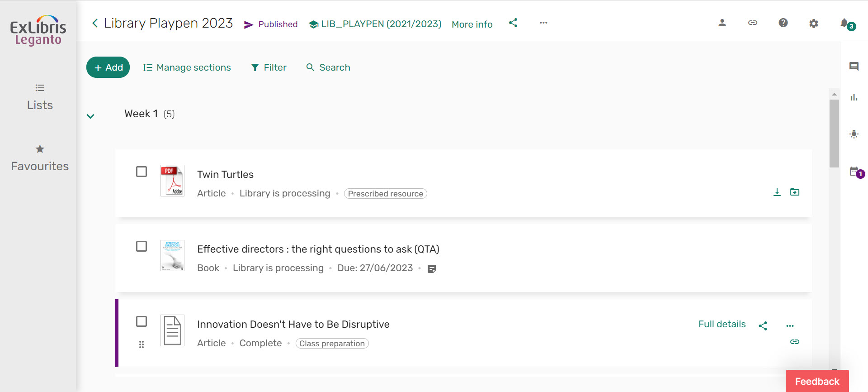Click the share icon in the list header
Screen dimensions: 868x392
point(513,23)
